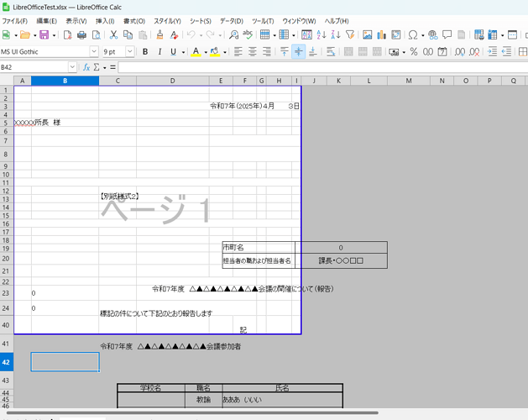The height and width of the screenshot is (420, 528).
Task: Select cell containing 課長・○○□□
Action: 341,261
